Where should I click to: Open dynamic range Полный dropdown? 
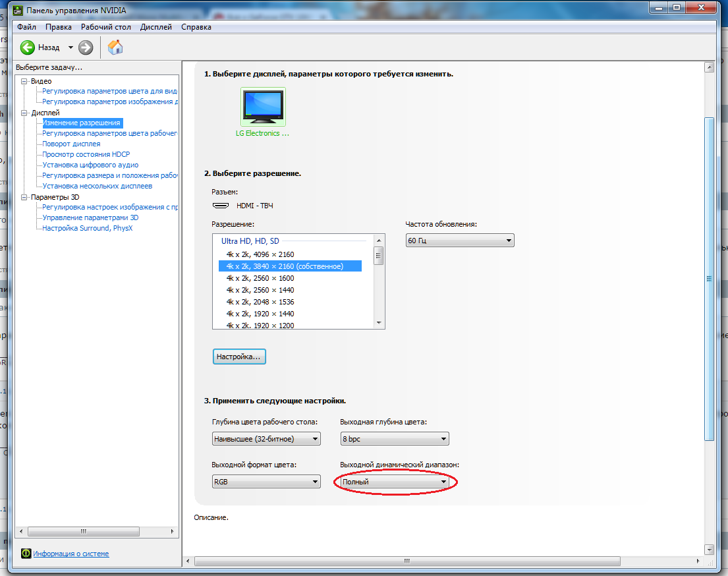coord(395,482)
